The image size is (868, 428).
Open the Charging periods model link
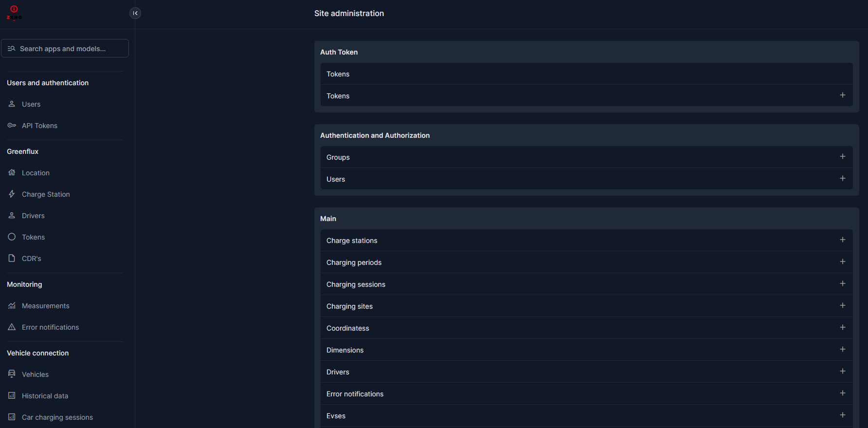click(354, 262)
